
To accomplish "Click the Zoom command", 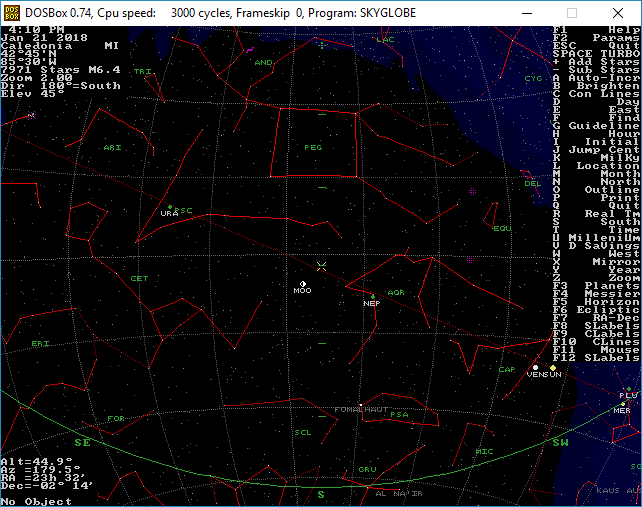I will click(597, 276).
